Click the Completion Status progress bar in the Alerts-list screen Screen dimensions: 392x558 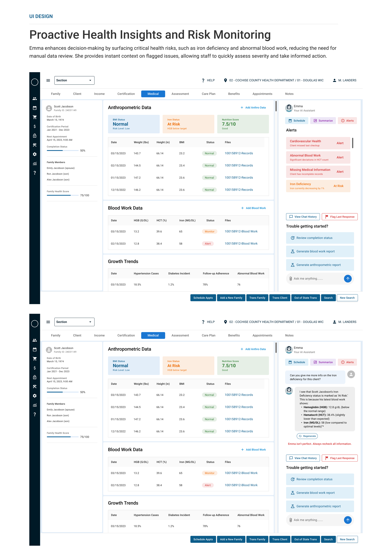tap(63, 151)
